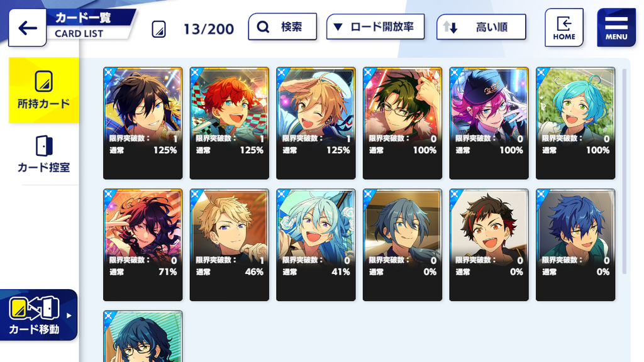Pick the light-blue haired card at 41%
644x362 pixels.
(316, 245)
